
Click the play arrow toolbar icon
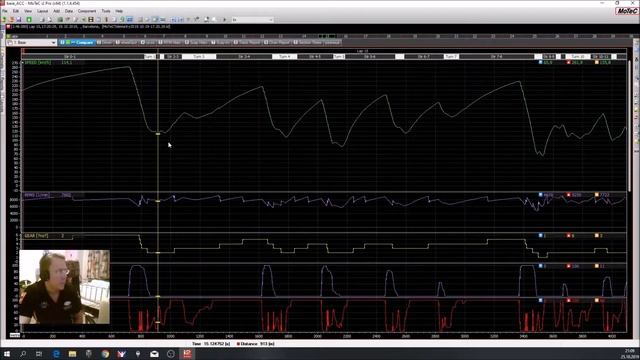(224, 20)
